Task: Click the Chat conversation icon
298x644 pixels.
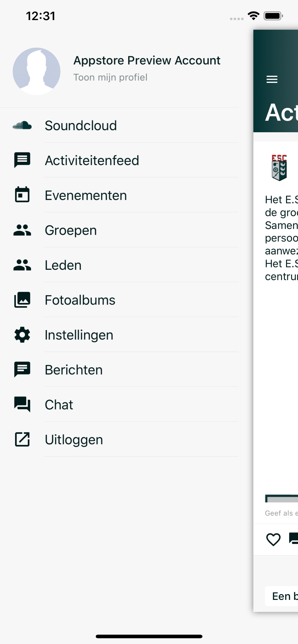Action: [22, 404]
